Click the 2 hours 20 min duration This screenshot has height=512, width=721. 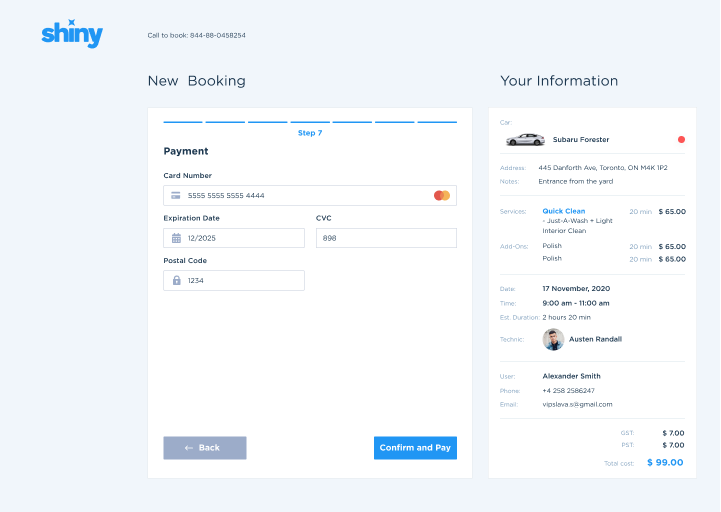point(566,317)
